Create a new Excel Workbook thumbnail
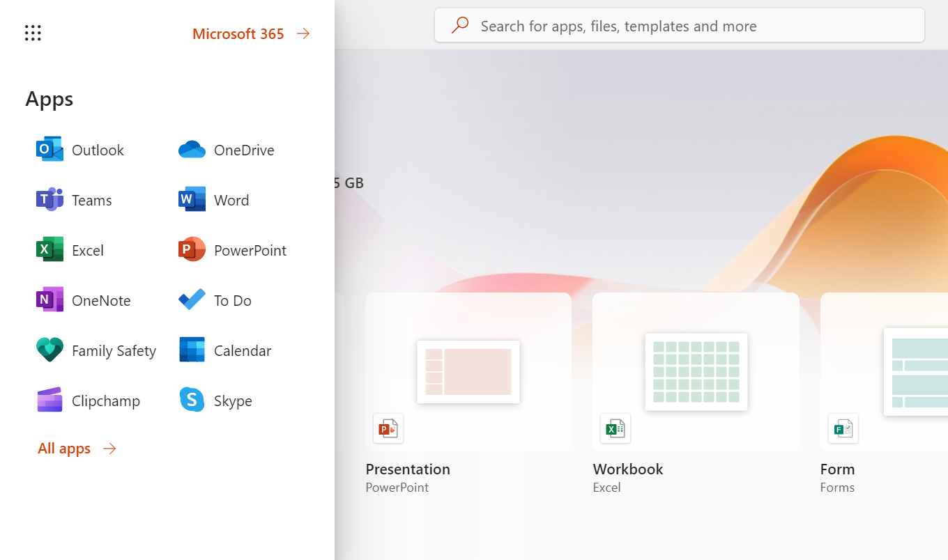 pyautogui.click(x=696, y=372)
